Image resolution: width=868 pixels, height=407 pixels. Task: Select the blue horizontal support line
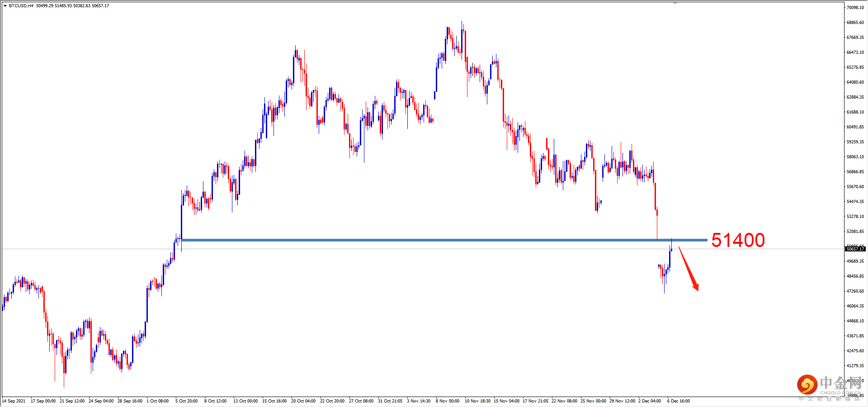point(444,240)
